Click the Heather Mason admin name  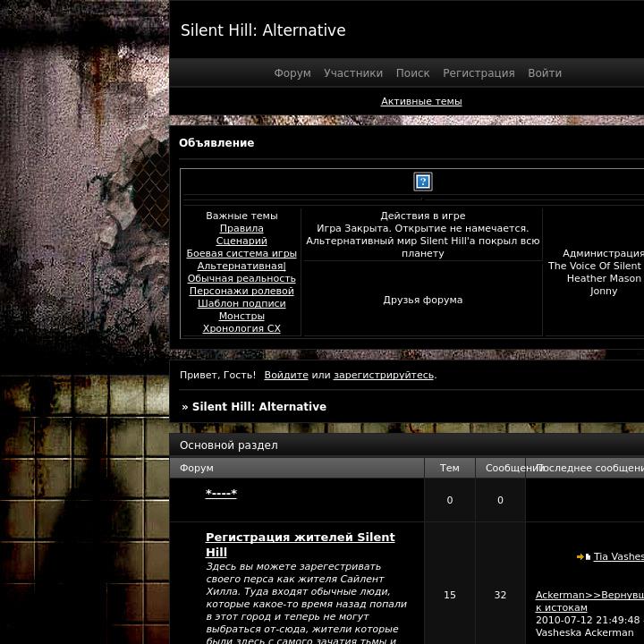[604, 278]
